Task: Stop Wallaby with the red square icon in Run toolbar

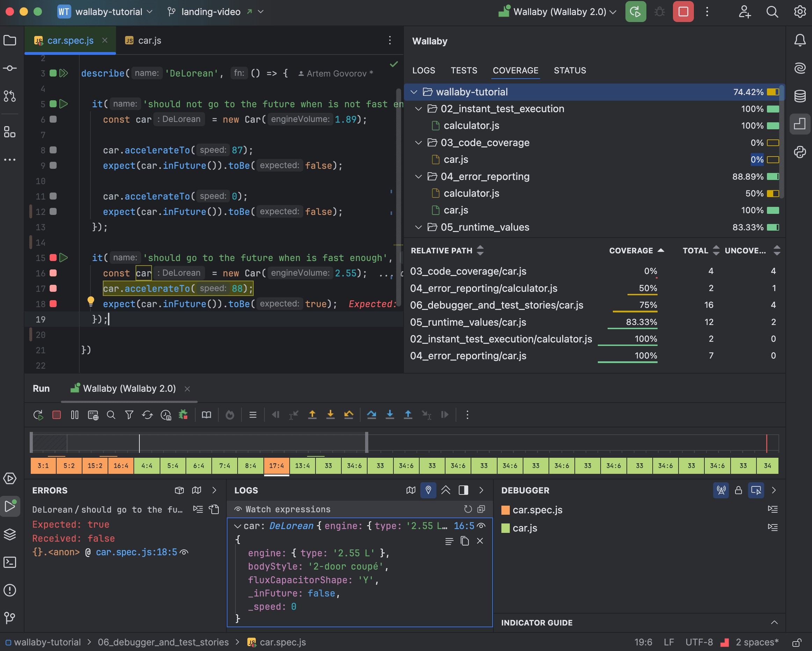Action: tap(57, 415)
